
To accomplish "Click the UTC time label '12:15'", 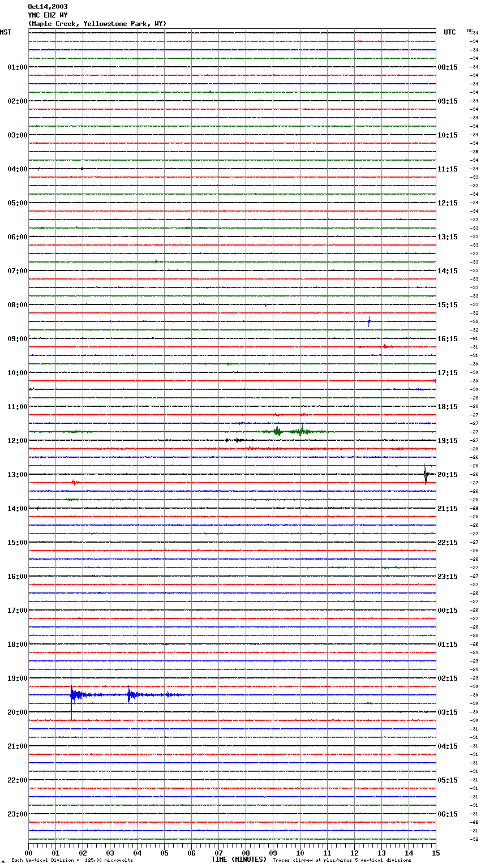I will [448, 203].
